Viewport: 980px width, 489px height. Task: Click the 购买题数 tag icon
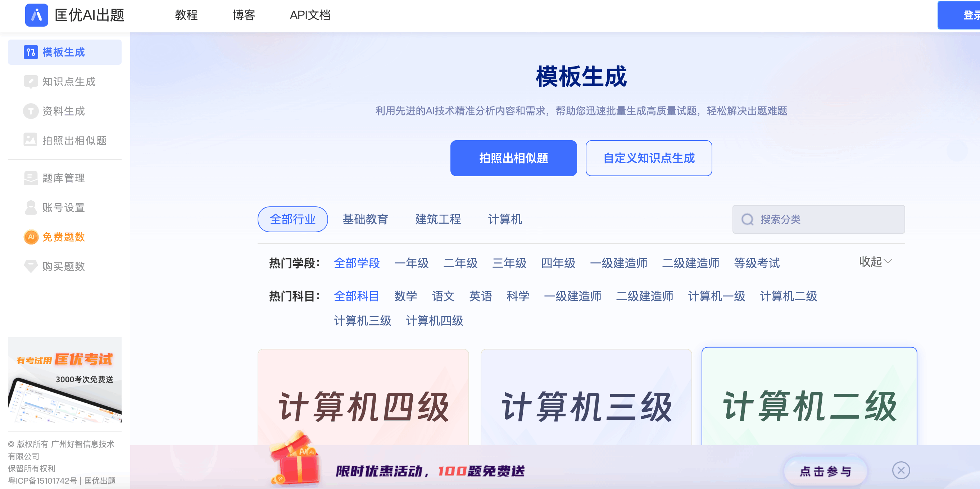[31, 266]
